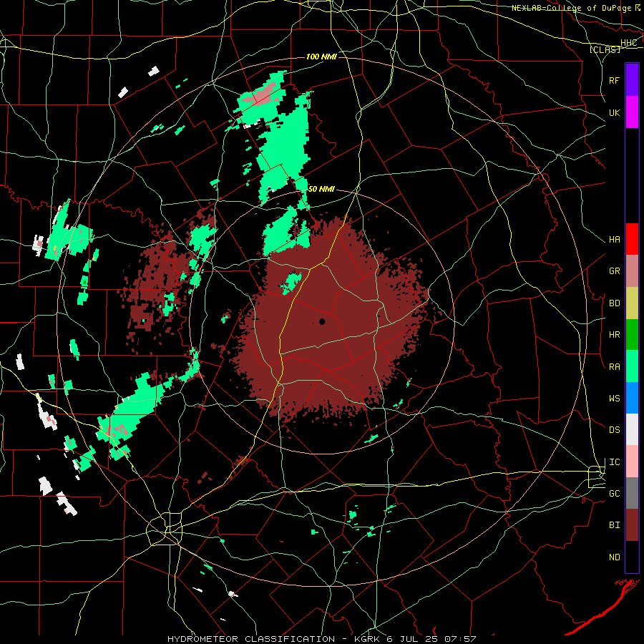The width and height of the screenshot is (644, 644).
Task: Click the light pink IC swatch
Action: pos(632,462)
